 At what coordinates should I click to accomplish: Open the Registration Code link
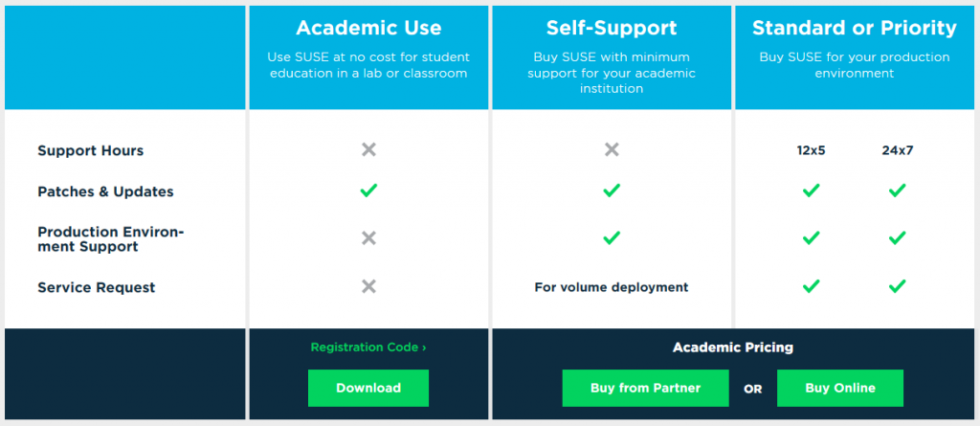(x=368, y=348)
